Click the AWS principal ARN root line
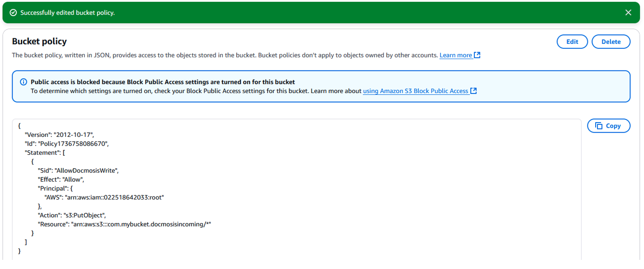Screen dimensions: 644x269 pos(104,197)
